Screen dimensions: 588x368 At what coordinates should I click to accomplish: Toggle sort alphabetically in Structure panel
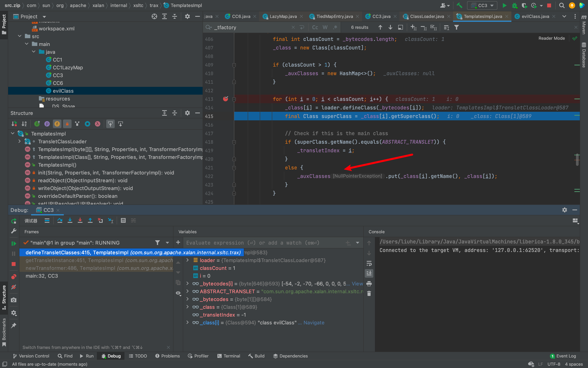point(24,124)
